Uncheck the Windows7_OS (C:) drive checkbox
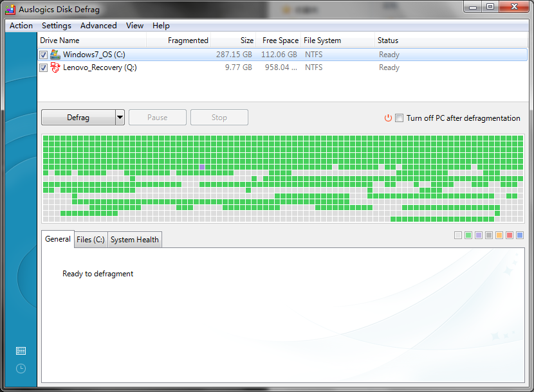 pyautogui.click(x=43, y=55)
